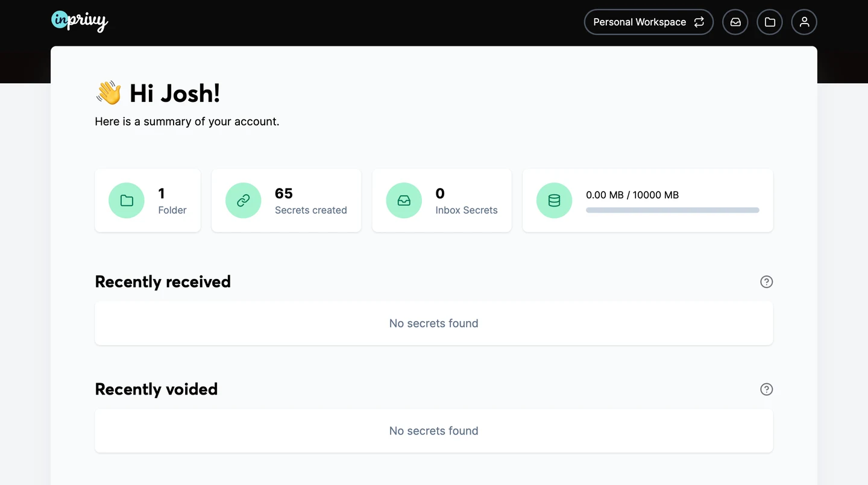
Task: Click the link icon on Secrets created card
Action: tap(244, 201)
